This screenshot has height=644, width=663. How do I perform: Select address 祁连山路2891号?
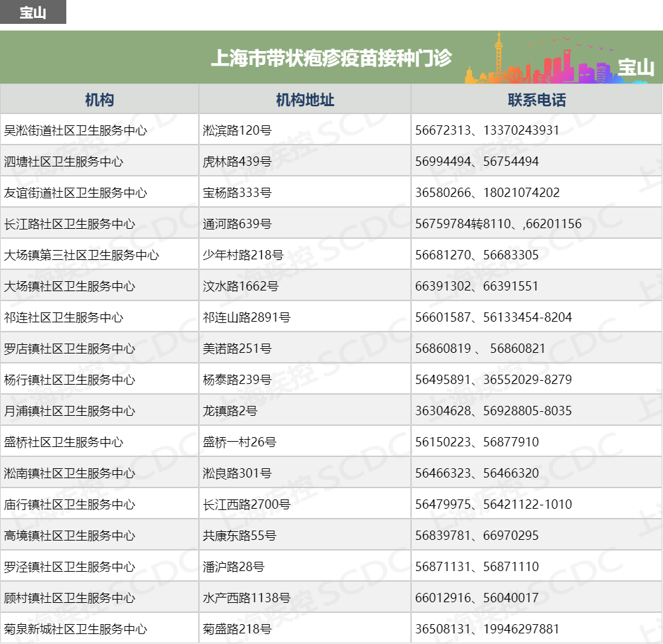pyautogui.click(x=247, y=318)
